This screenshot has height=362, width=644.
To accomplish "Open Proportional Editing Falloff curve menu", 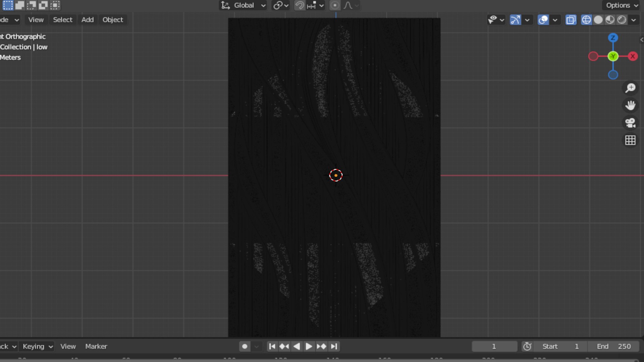I will (351, 5).
